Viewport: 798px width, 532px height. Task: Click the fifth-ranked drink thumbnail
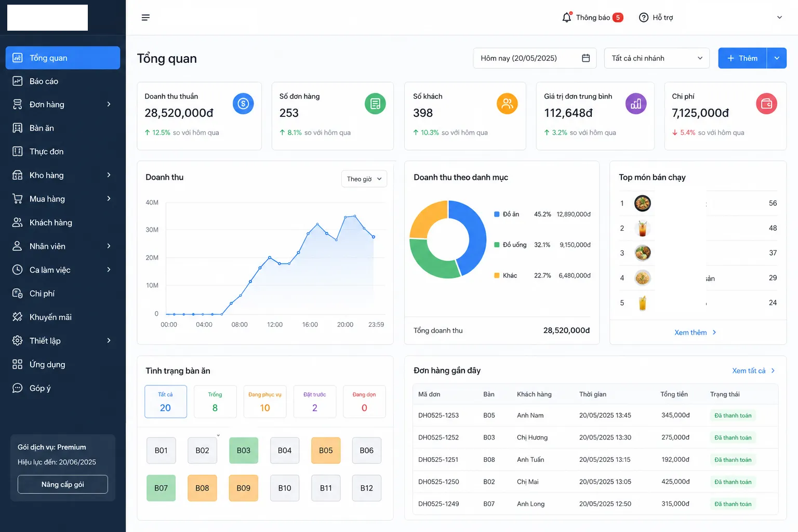pos(643,303)
